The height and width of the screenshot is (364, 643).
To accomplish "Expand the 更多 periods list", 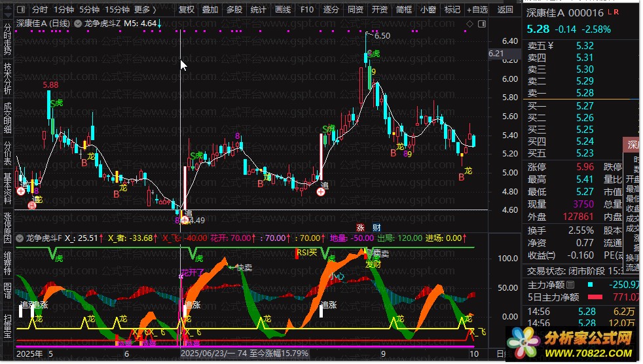I will [145, 9].
